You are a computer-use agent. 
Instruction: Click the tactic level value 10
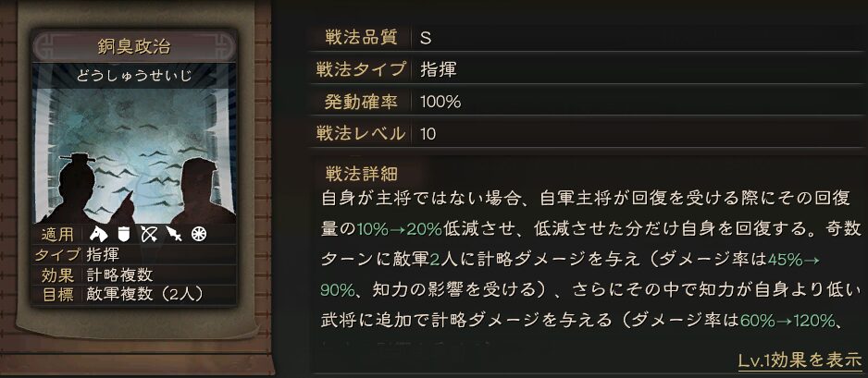coord(428,134)
